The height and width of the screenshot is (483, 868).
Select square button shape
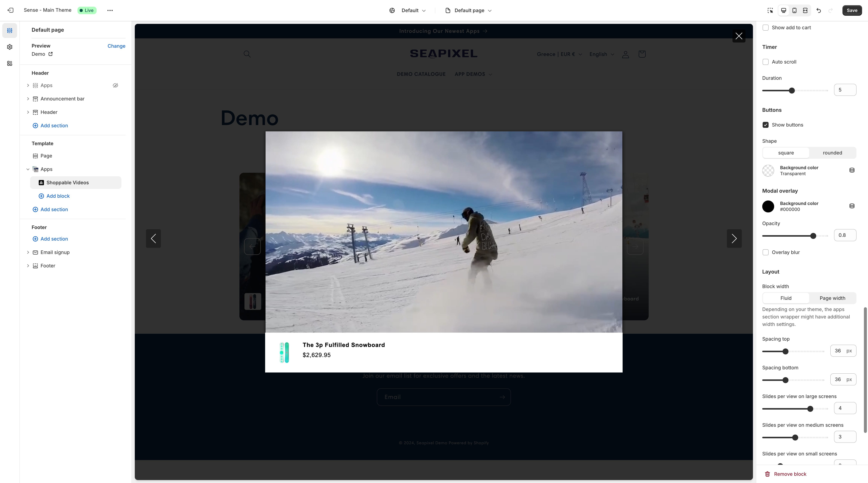786,153
